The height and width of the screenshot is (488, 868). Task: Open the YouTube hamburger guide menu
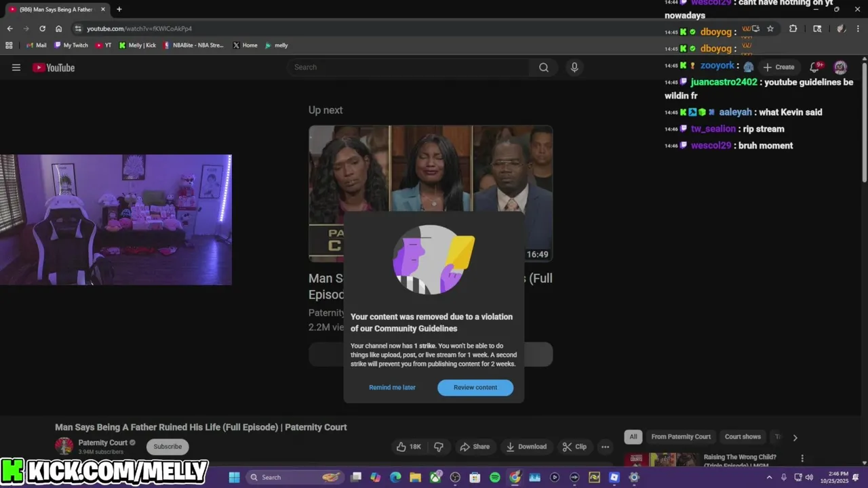tap(16, 67)
